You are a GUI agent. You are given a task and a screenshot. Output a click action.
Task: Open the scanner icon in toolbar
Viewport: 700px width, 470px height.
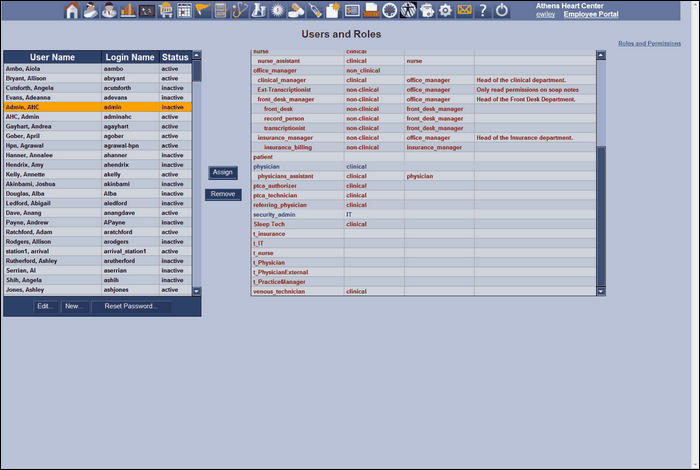click(x=371, y=10)
